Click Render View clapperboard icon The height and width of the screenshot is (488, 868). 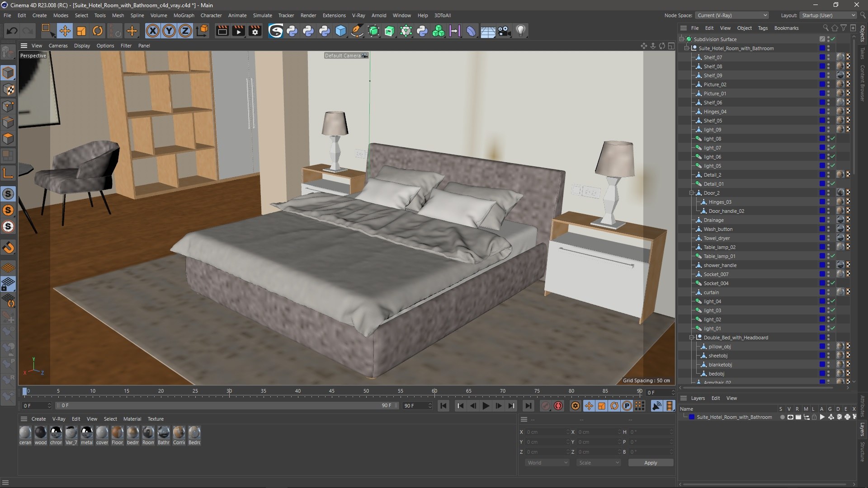point(222,31)
